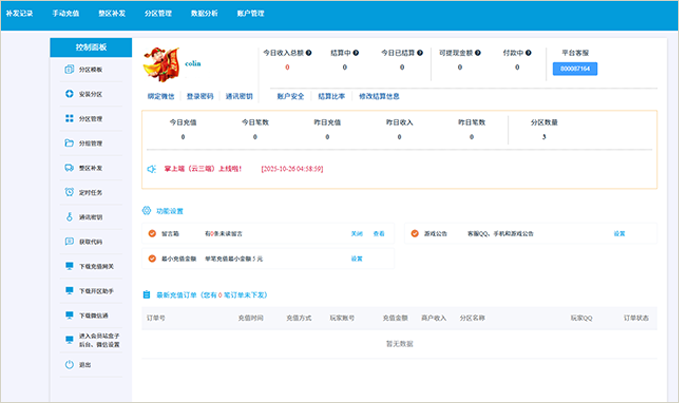Select 手动充值 in top navigation bar
Image resolution: width=679 pixels, height=403 pixels.
66,14
